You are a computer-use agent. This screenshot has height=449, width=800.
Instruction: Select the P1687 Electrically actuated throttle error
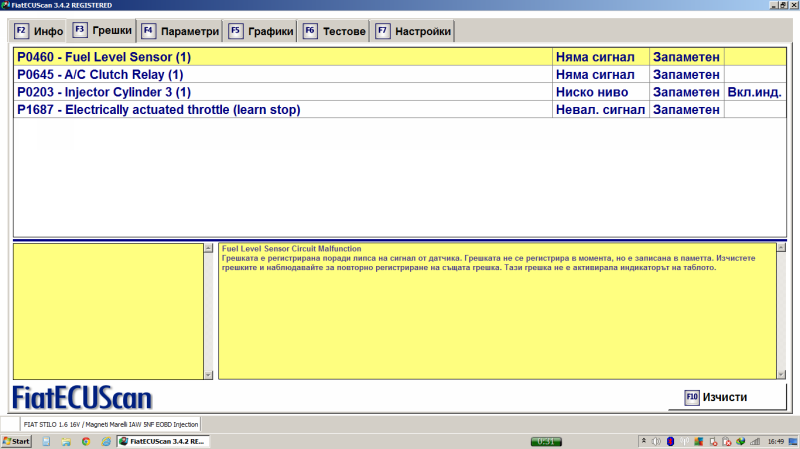280,109
